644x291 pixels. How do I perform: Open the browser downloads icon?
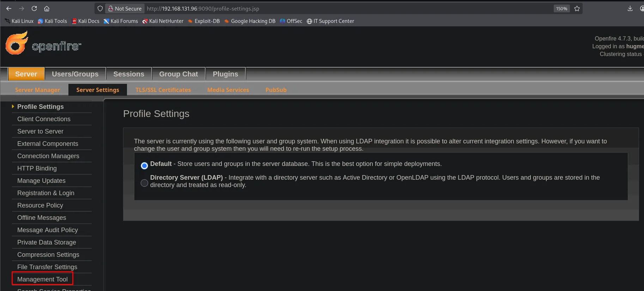(x=630, y=8)
